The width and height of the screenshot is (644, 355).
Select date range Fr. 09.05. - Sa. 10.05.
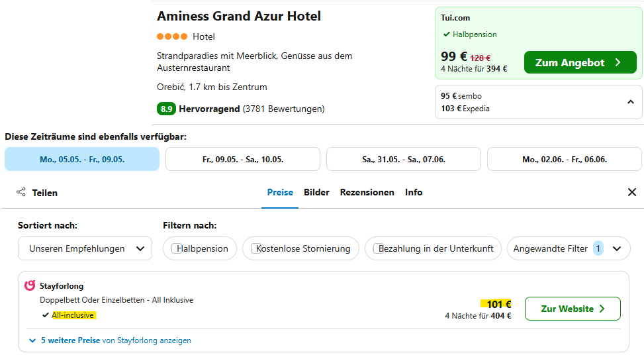[x=243, y=159]
